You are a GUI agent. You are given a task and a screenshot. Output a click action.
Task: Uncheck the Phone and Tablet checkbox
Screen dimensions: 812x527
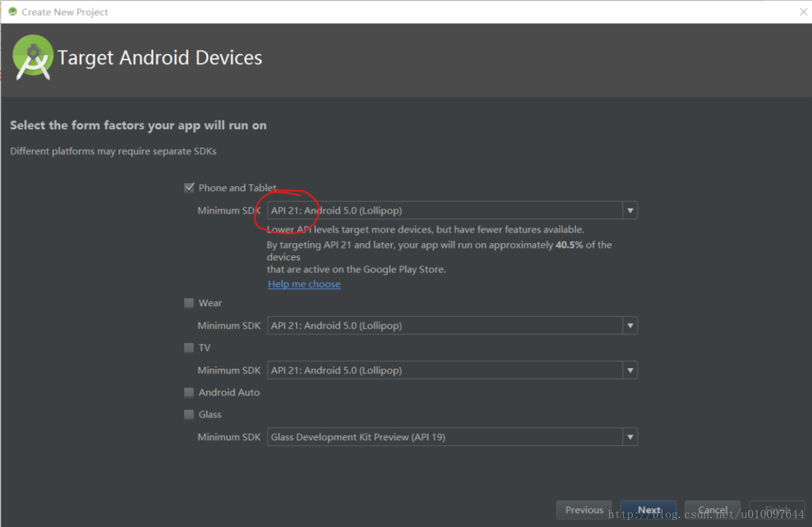coord(189,187)
